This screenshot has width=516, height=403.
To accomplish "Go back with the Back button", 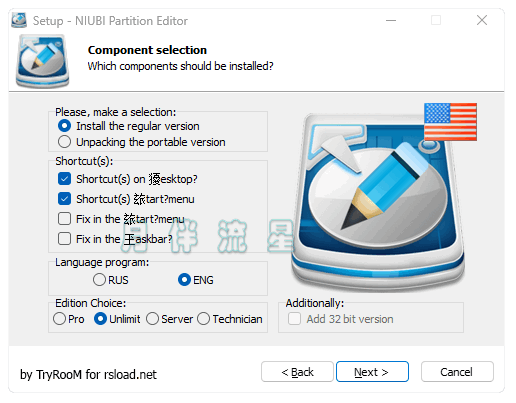I will (297, 372).
